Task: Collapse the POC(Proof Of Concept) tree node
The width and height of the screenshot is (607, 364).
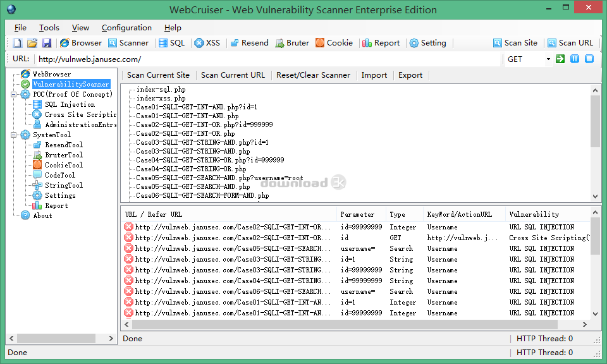Action: click(x=14, y=94)
